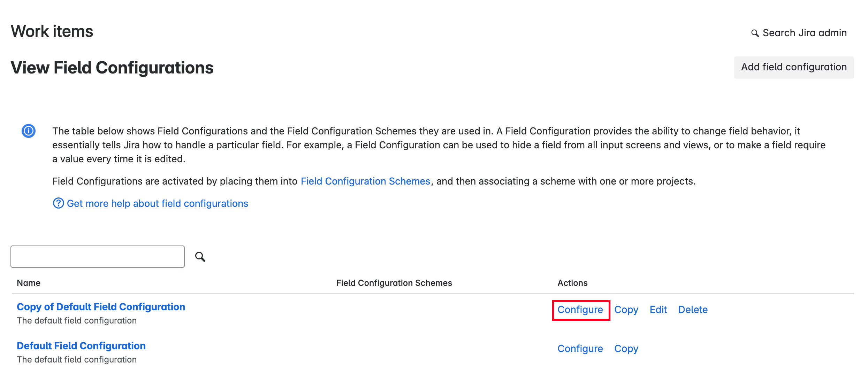Image resolution: width=868 pixels, height=390 pixels.
Task: Click the Name column header
Action: [x=29, y=283]
